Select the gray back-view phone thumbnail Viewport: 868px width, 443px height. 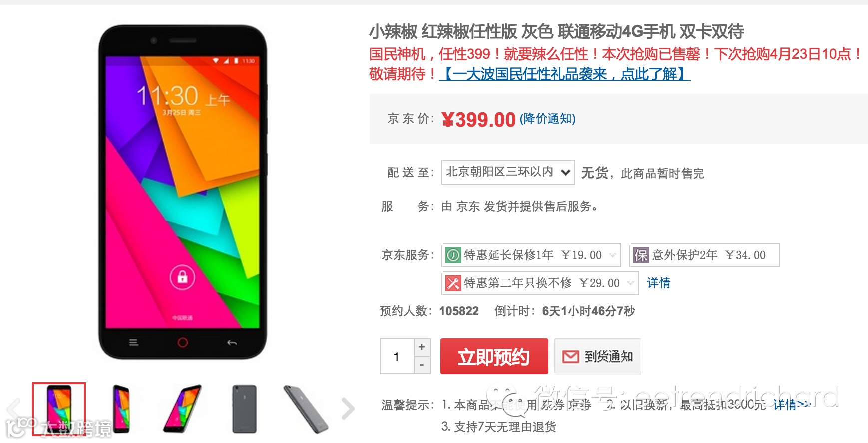(245, 409)
